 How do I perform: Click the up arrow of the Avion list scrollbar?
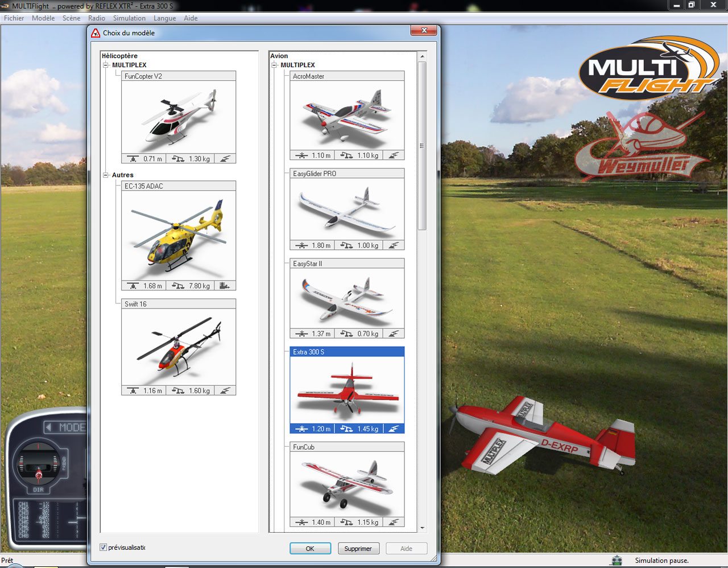tap(422, 56)
